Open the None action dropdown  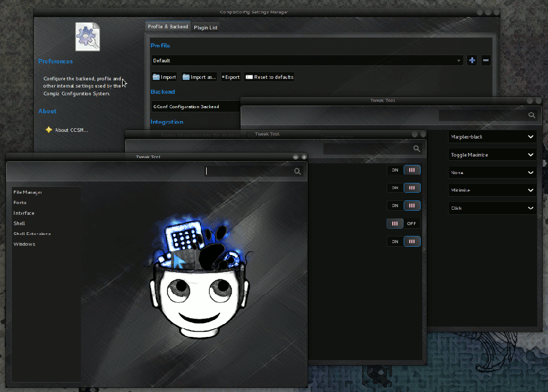tap(492, 173)
